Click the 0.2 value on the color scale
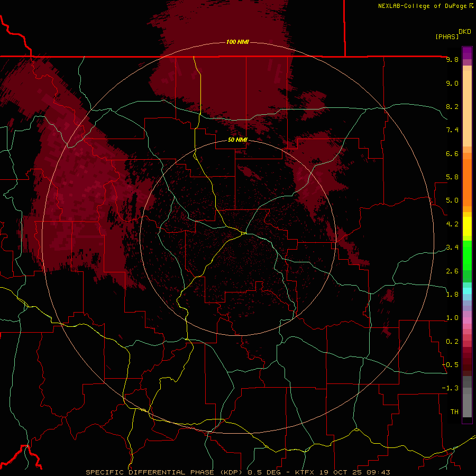This screenshot has width=476, height=476. click(x=452, y=342)
